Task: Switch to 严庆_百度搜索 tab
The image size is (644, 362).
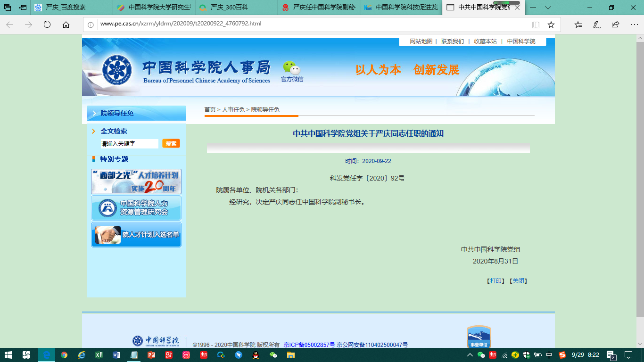Action: point(72,8)
